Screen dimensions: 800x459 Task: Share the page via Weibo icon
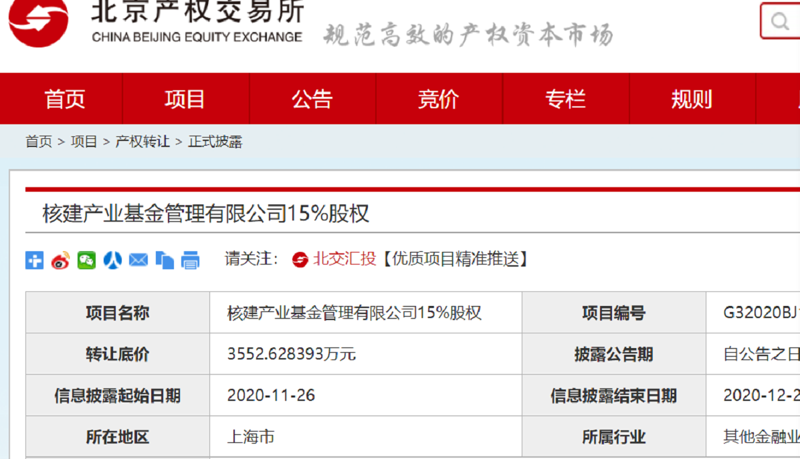click(x=60, y=260)
